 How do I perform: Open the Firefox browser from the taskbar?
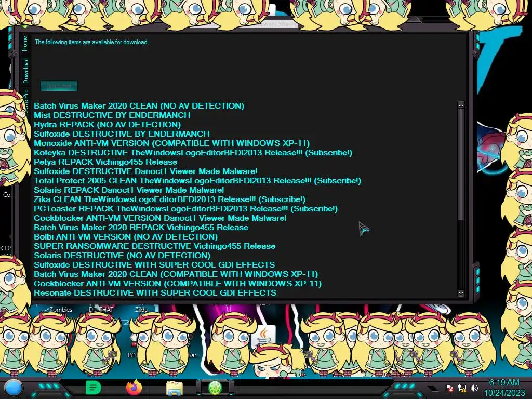coord(134,388)
